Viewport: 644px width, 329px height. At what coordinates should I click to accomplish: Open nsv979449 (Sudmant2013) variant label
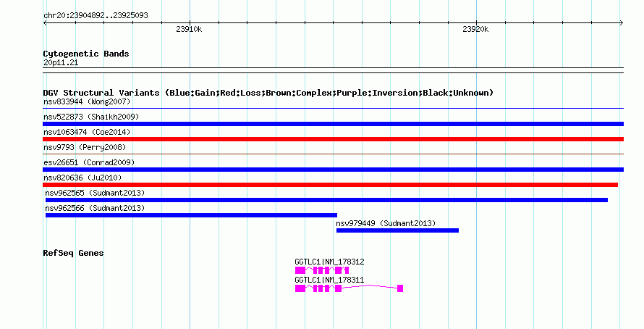coord(386,223)
